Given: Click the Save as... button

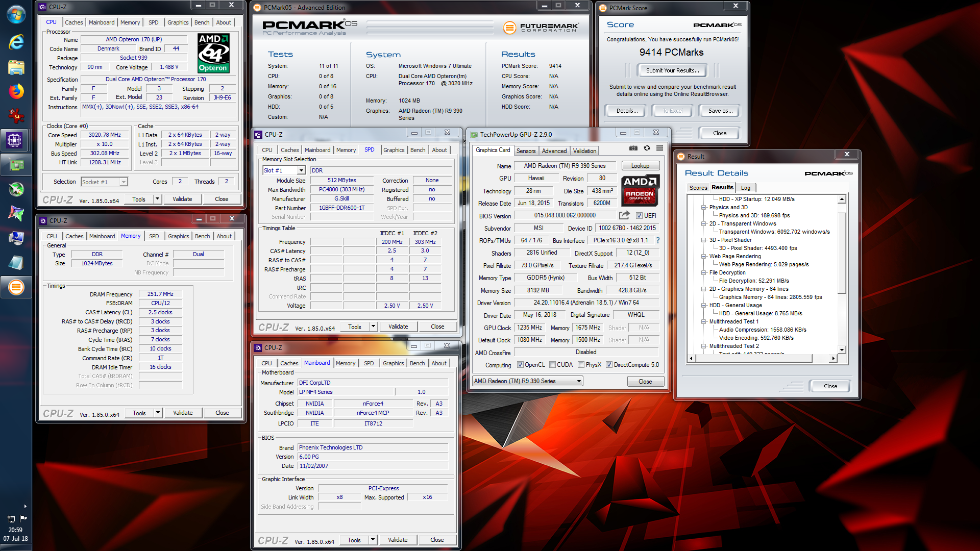Looking at the screenshot, I should pyautogui.click(x=720, y=111).
